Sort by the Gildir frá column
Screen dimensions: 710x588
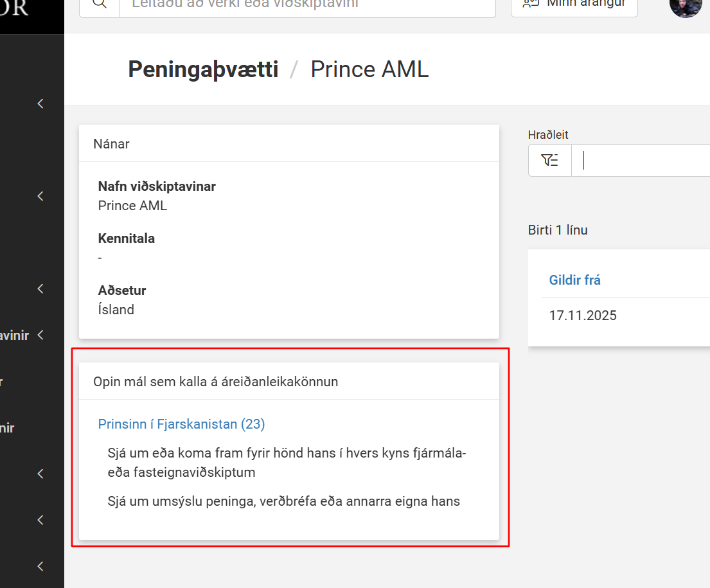[x=574, y=280]
